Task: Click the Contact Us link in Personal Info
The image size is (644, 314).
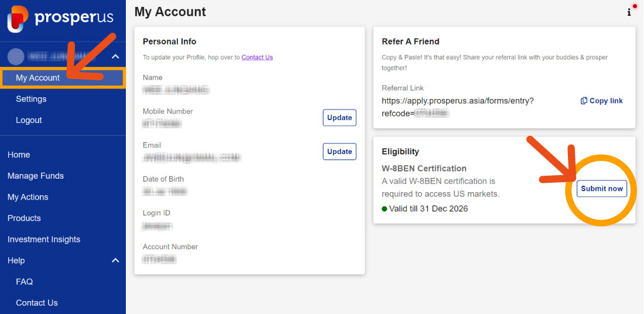Action: click(257, 57)
